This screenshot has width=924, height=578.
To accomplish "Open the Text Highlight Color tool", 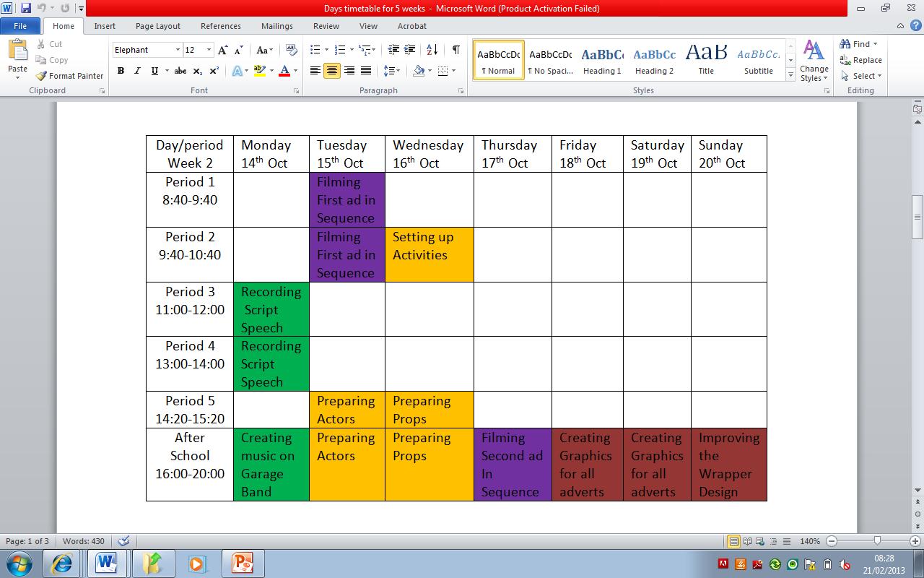I will click(x=261, y=71).
